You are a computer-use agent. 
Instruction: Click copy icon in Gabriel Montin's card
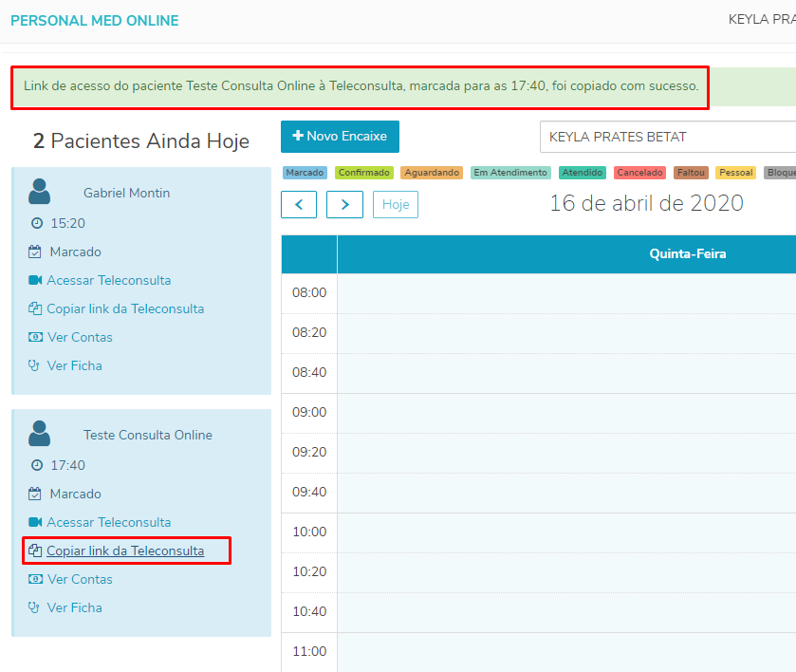point(35,308)
